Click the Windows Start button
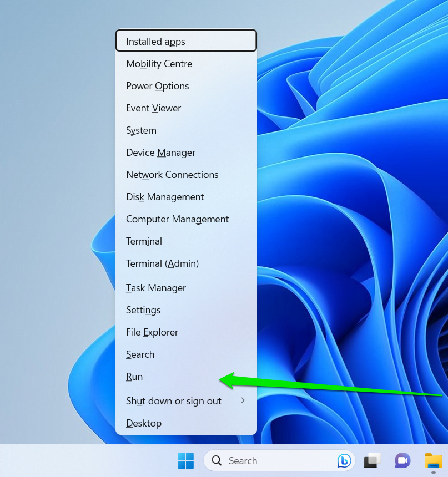Viewport: 448px width, 477px height. (185, 460)
